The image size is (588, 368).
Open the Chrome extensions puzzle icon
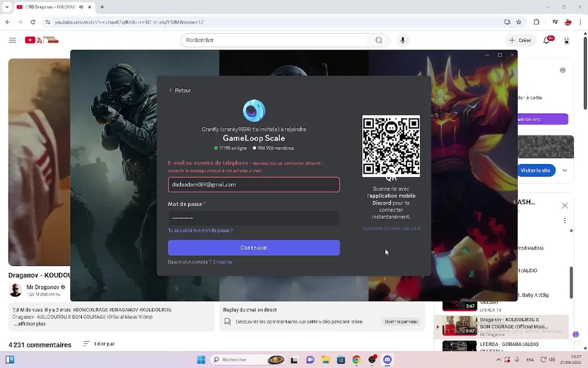coord(536,22)
